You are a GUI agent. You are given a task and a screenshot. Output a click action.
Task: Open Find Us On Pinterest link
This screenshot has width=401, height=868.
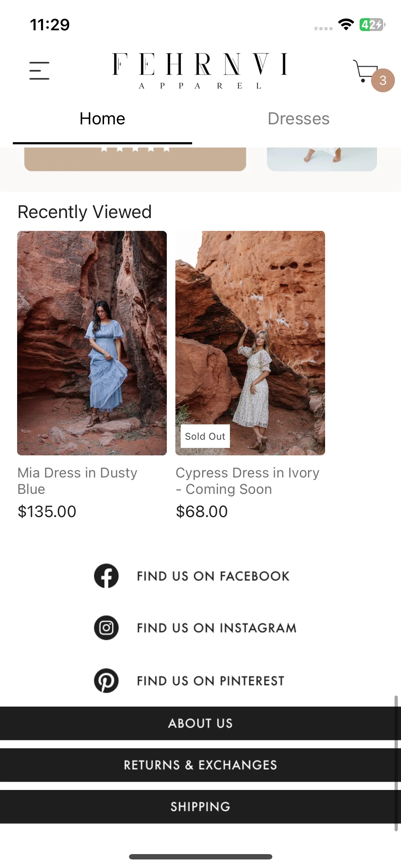[211, 681]
